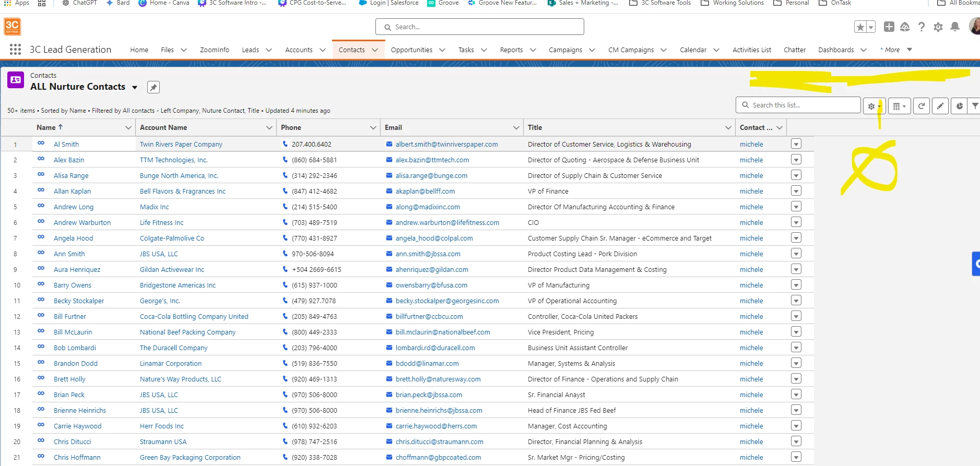Expand the Accounts tab menu
This screenshot has height=466, width=980.
(x=323, y=50)
